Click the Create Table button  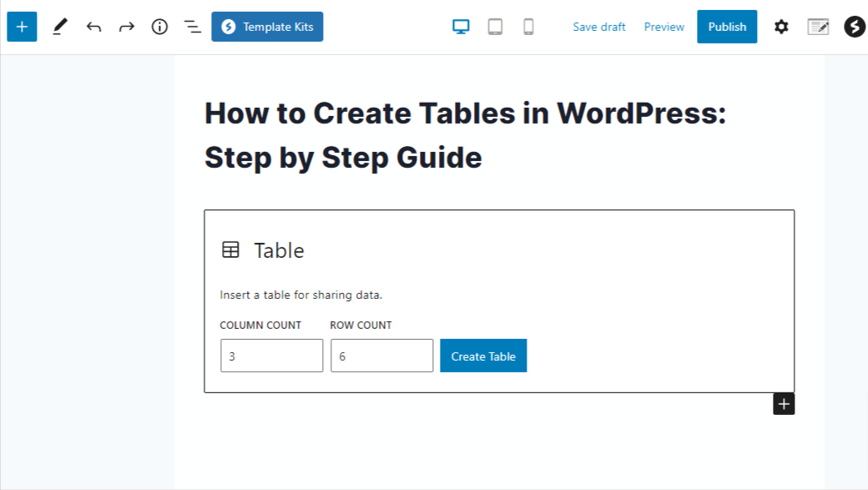click(483, 356)
